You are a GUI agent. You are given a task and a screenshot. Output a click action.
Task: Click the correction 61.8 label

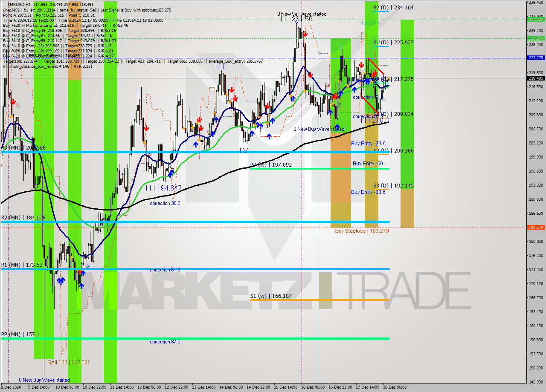pyautogui.click(x=165, y=270)
